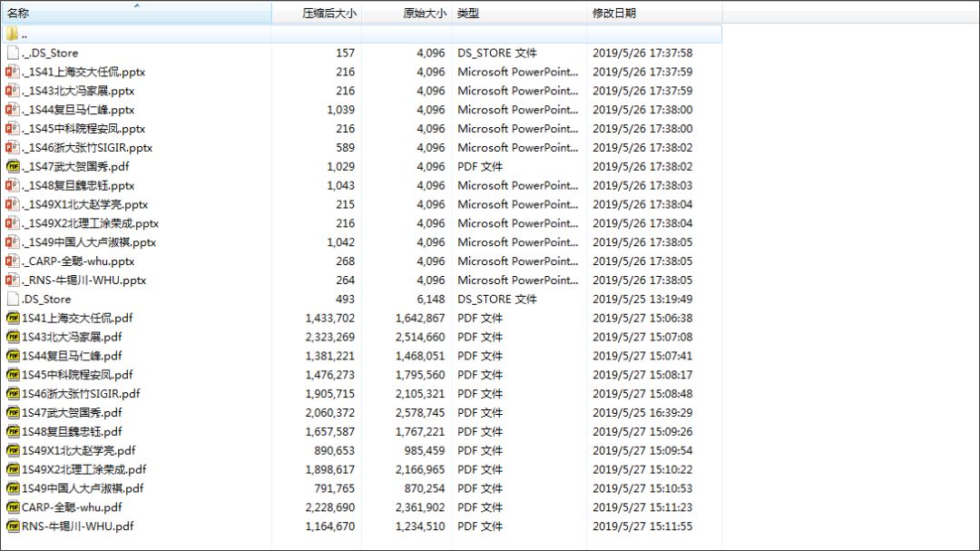Click the ._1S43北大冯家展.pptx PowerPoint icon

13,91
